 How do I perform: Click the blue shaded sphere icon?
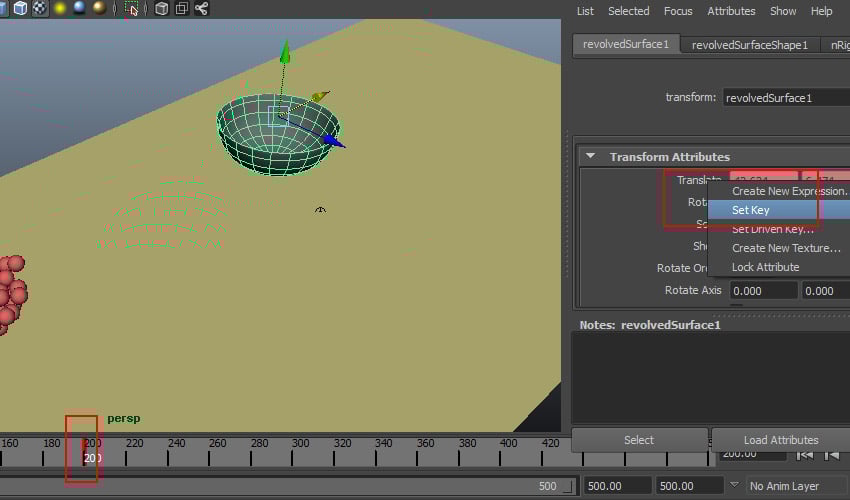[79, 9]
